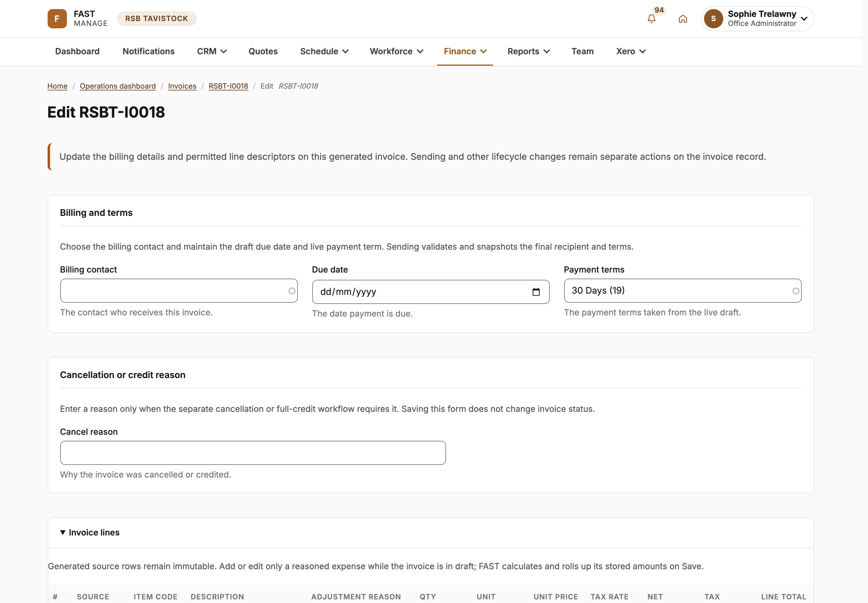The image size is (868, 603).
Task: Click the home icon in header
Action: click(683, 18)
